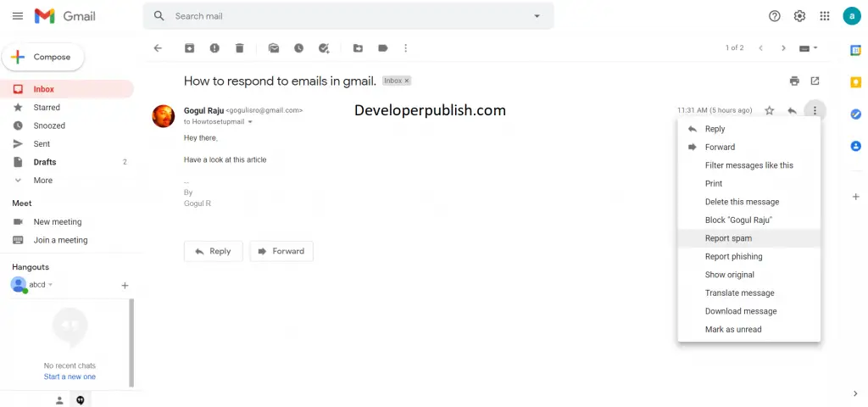This screenshot has width=868, height=407.
Task: Select Mark as unread menu entry
Action: point(749,330)
